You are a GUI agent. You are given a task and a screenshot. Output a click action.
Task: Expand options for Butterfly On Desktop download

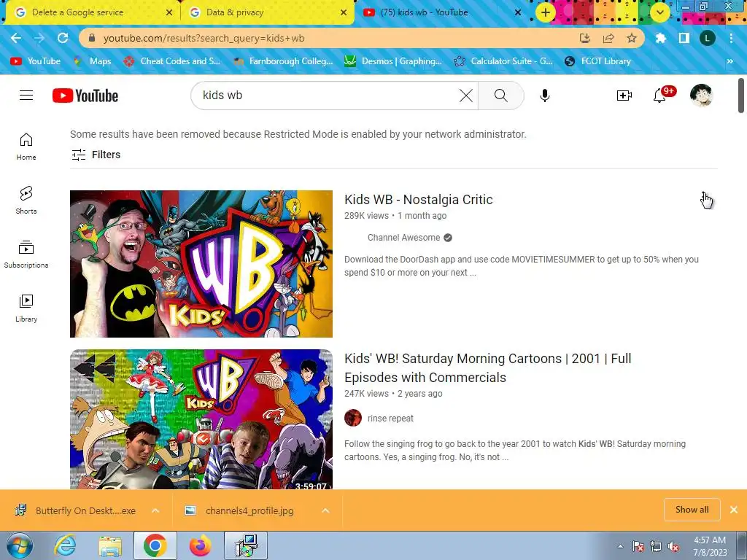coord(155,510)
